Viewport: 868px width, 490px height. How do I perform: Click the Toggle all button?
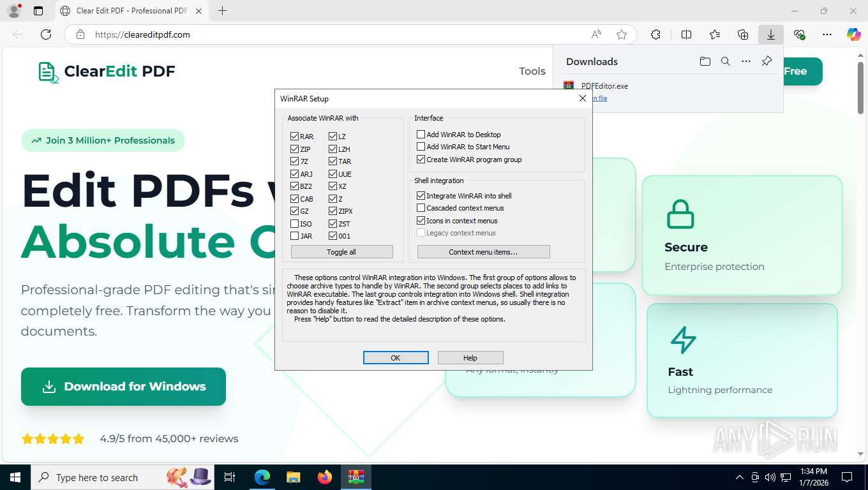(341, 252)
